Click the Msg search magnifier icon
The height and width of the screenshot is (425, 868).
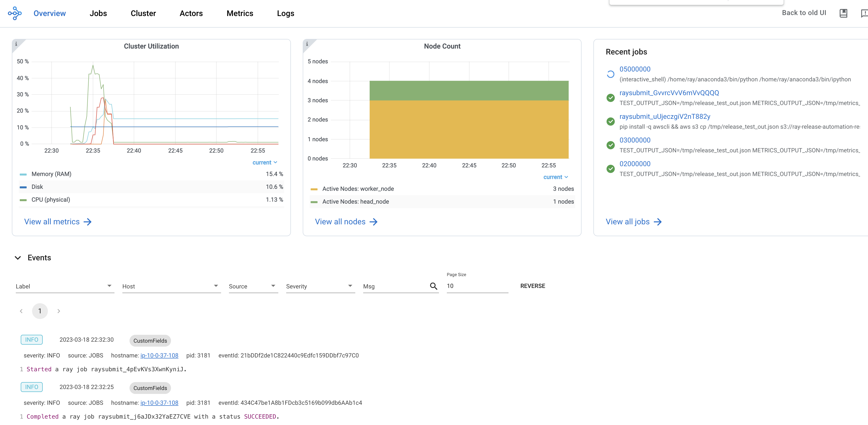click(433, 286)
